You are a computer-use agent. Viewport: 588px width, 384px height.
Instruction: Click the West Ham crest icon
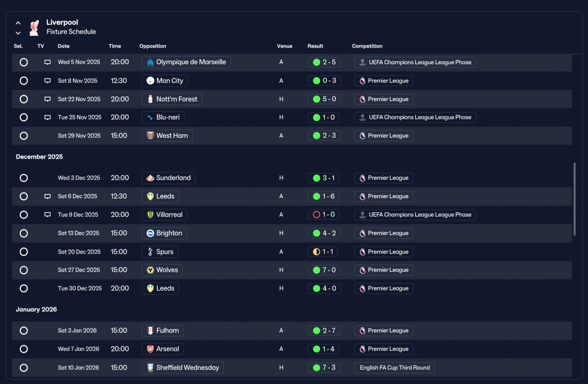150,136
